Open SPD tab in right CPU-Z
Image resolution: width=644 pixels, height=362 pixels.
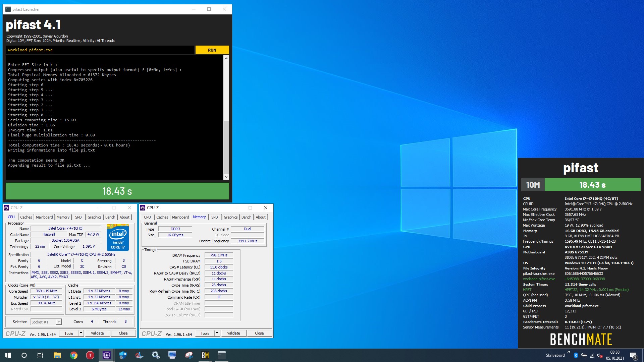point(215,217)
